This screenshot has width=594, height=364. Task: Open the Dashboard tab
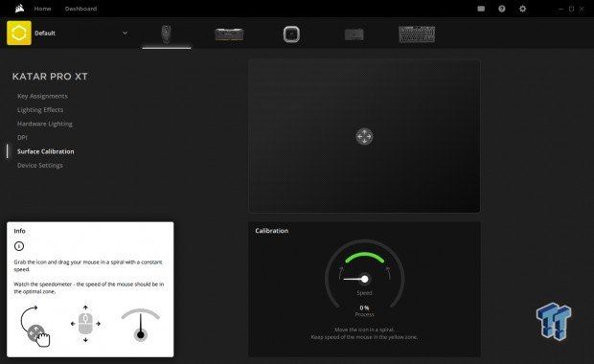80,9
